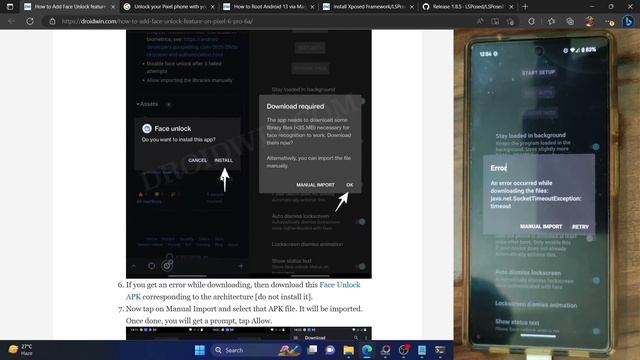Toggle 'Auto dismiss lockscreen' switch in article image

tap(361, 222)
